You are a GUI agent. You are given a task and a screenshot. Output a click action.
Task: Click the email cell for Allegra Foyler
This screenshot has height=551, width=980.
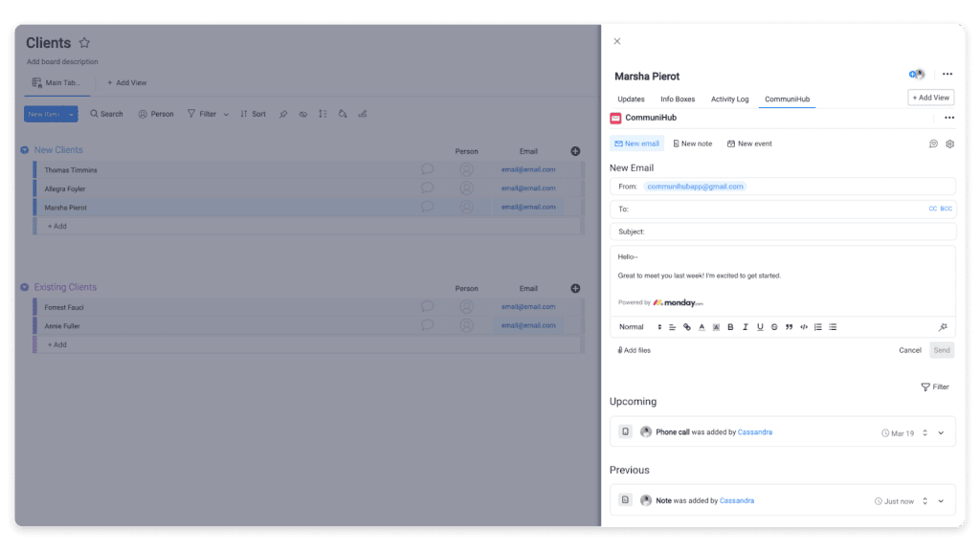[528, 188]
